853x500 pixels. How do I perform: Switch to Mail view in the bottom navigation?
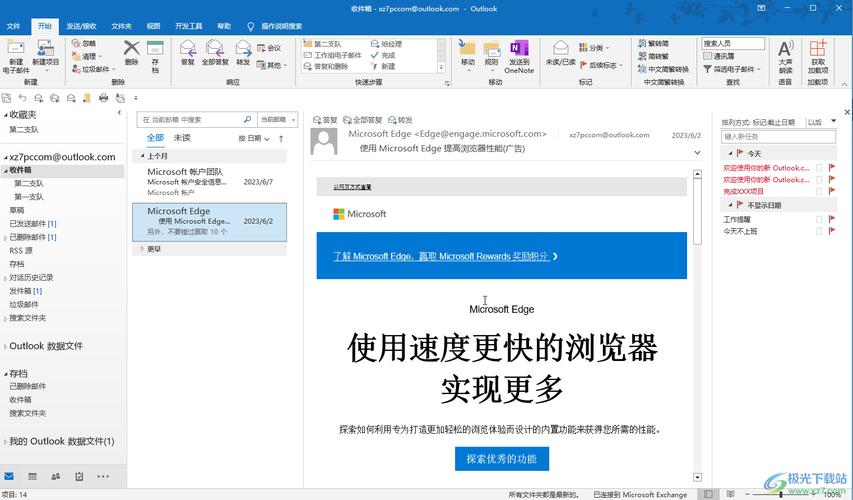click(x=9, y=476)
